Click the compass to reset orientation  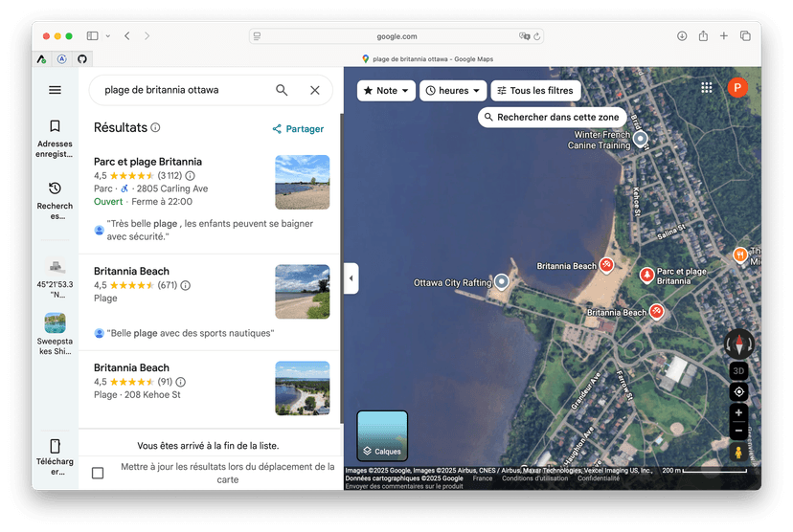[x=739, y=344]
